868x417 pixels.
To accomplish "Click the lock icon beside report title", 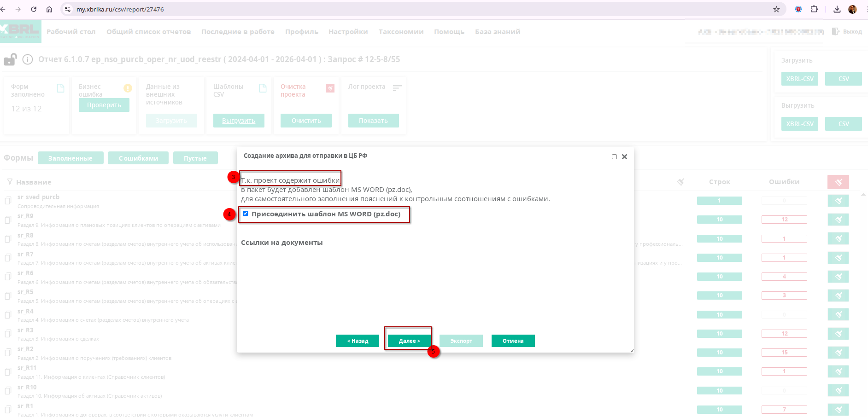I will tap(10, 60).
